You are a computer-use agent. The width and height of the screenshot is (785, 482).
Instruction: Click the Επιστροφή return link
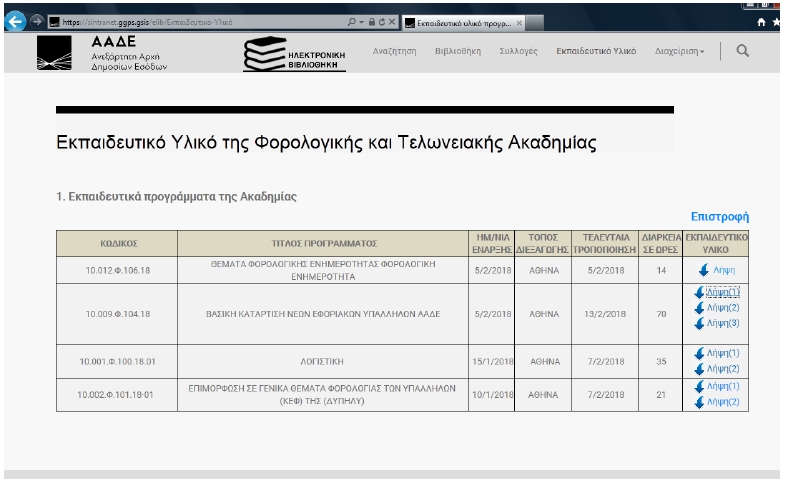pos(720,216)
